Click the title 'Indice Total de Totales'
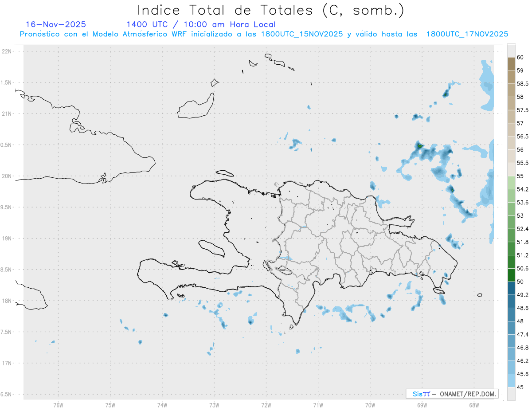The width and height of the screenshot is (532, 411). [227, 10]
